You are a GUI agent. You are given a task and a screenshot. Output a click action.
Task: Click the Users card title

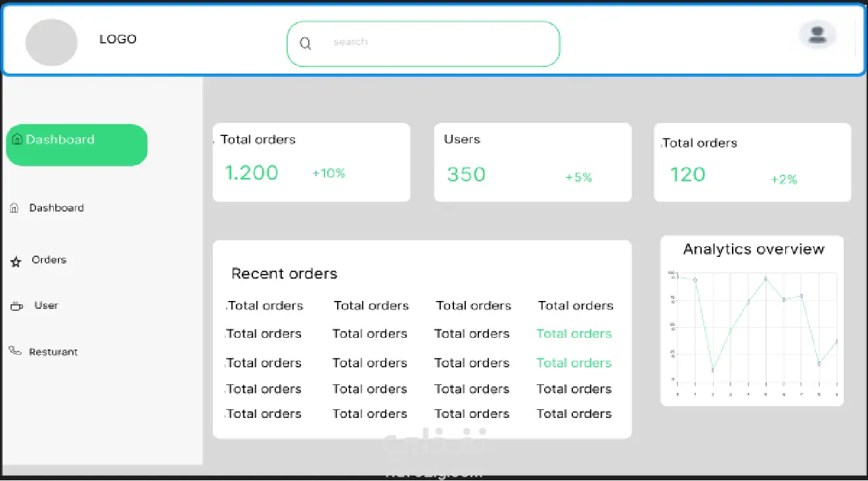(x=462, y=139)
